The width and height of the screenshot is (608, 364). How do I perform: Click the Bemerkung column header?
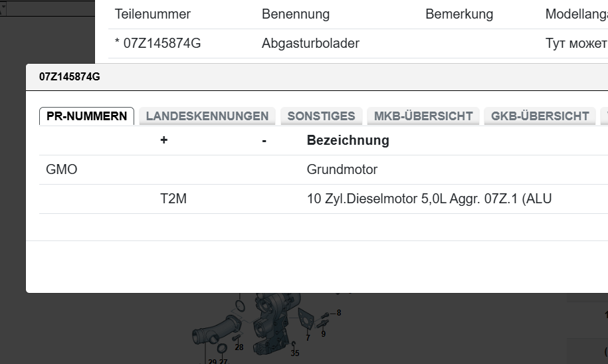(x=459, y=14)
